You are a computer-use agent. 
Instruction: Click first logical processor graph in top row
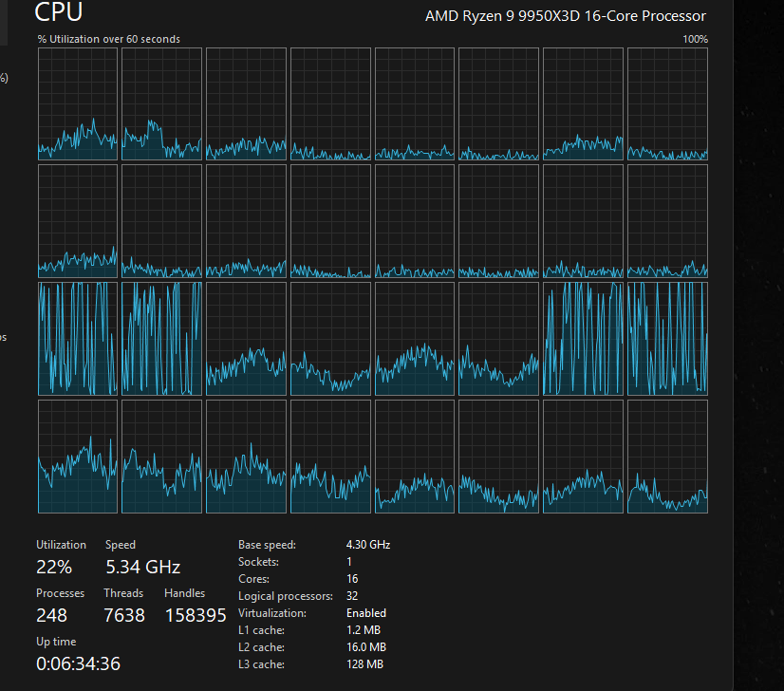point(78,104)
